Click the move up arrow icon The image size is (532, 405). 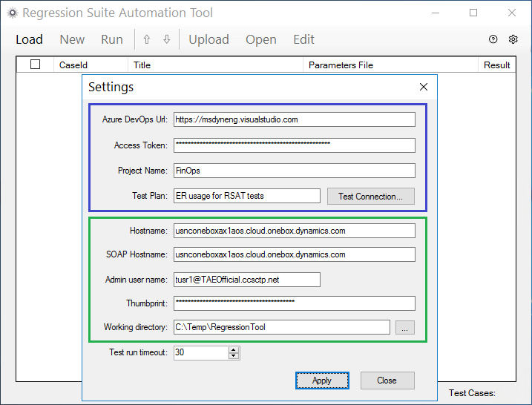(147, 40)
